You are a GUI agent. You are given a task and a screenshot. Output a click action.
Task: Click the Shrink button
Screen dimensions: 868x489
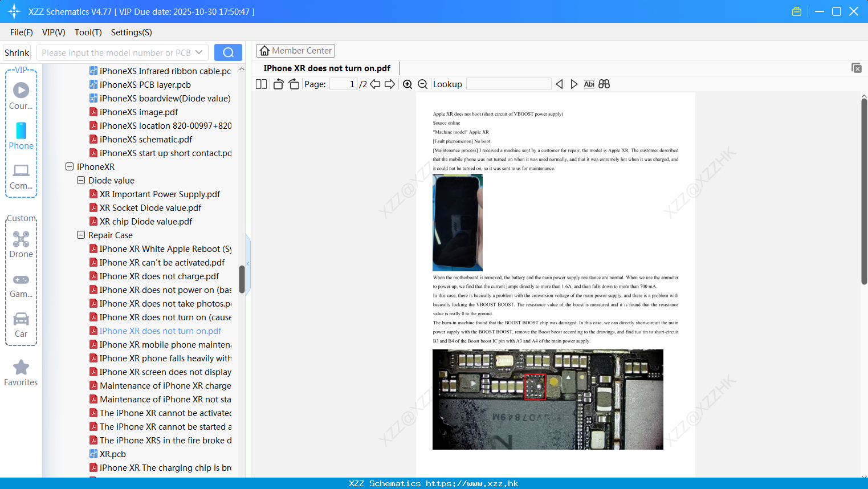[17, 52]
